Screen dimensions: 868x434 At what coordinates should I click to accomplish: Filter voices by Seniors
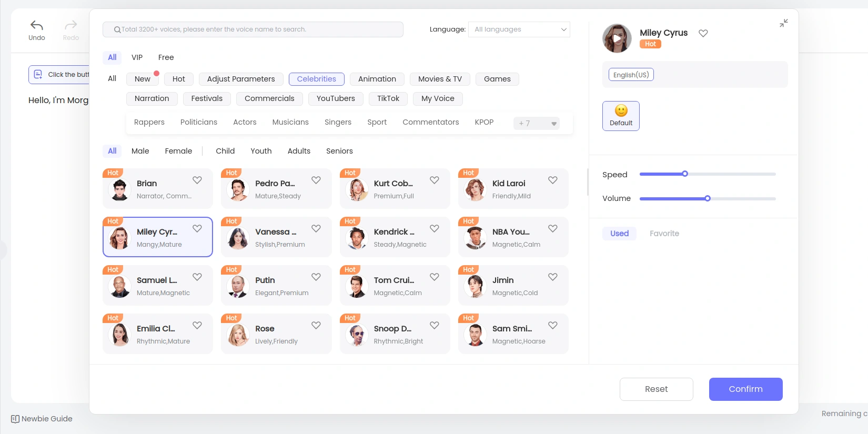coord(339,151)
